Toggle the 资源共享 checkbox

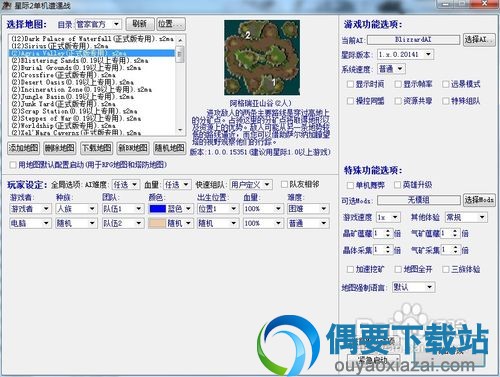coord(398,101)
